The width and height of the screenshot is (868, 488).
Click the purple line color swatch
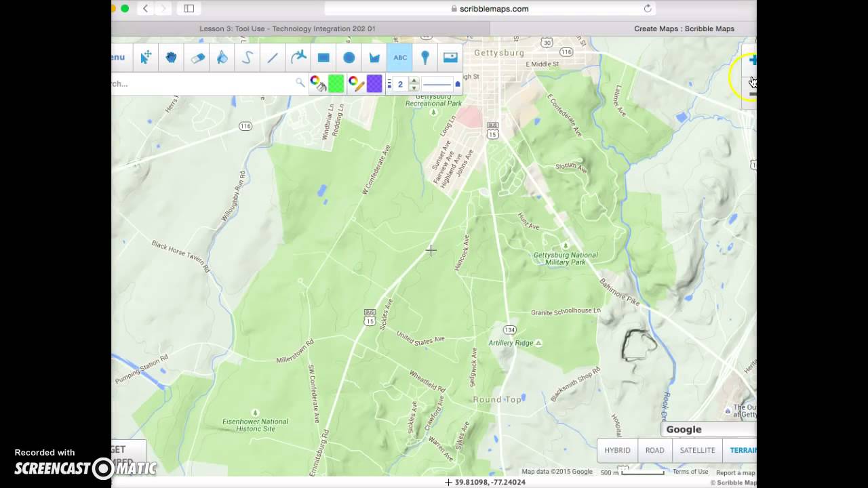tap(374, 84)
